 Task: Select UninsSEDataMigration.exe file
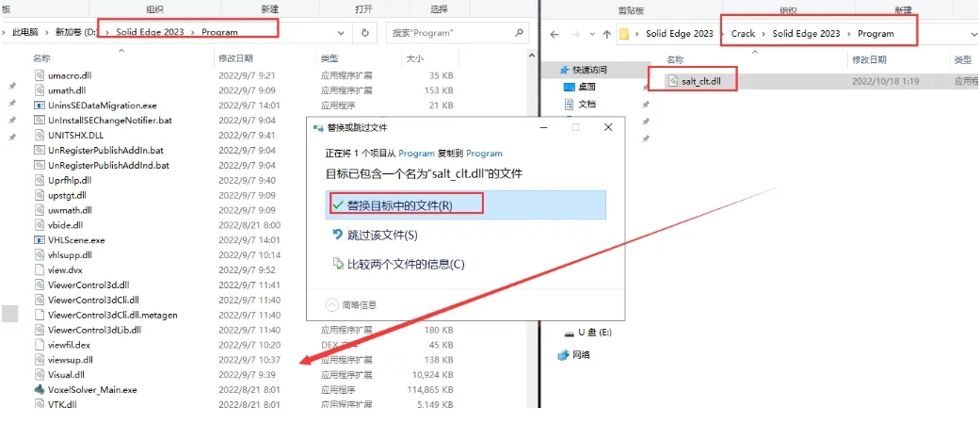click(103, 106)
